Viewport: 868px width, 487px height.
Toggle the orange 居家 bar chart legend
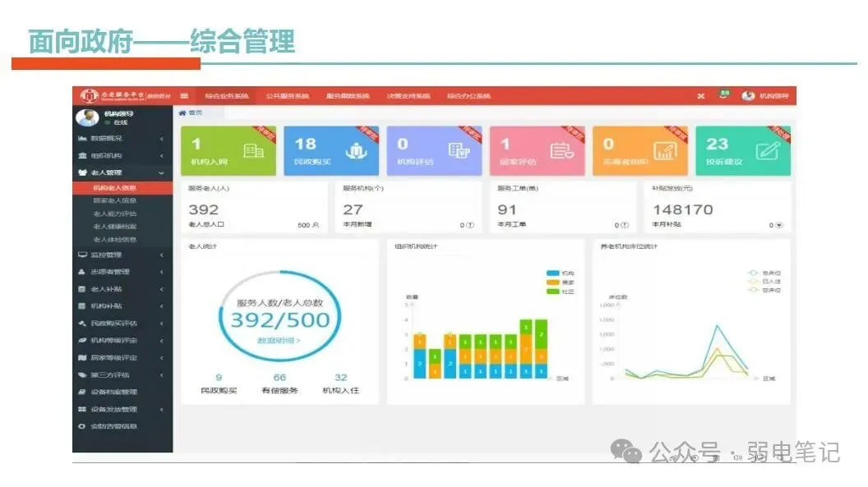click(x=561, y=283)
